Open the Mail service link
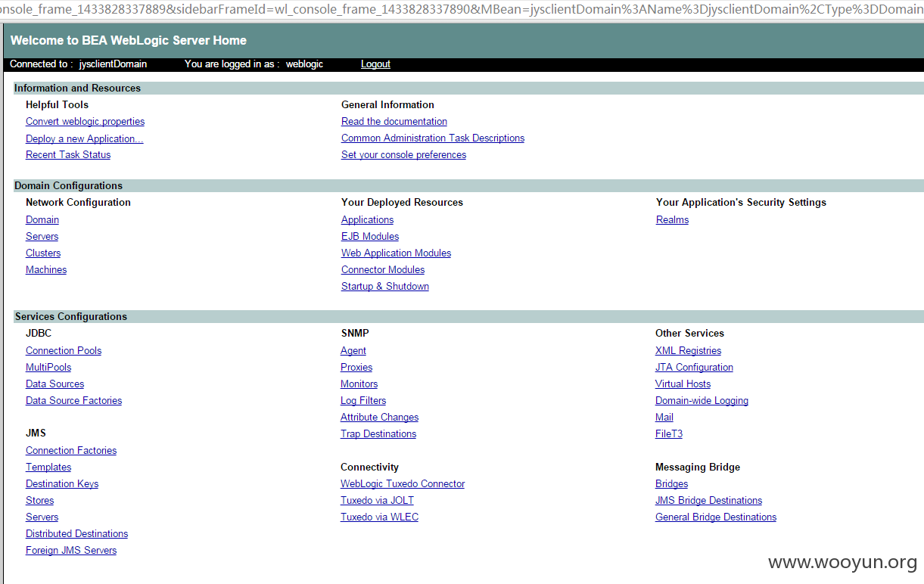This screenshot has height=584, width=924. click(664, 418)
